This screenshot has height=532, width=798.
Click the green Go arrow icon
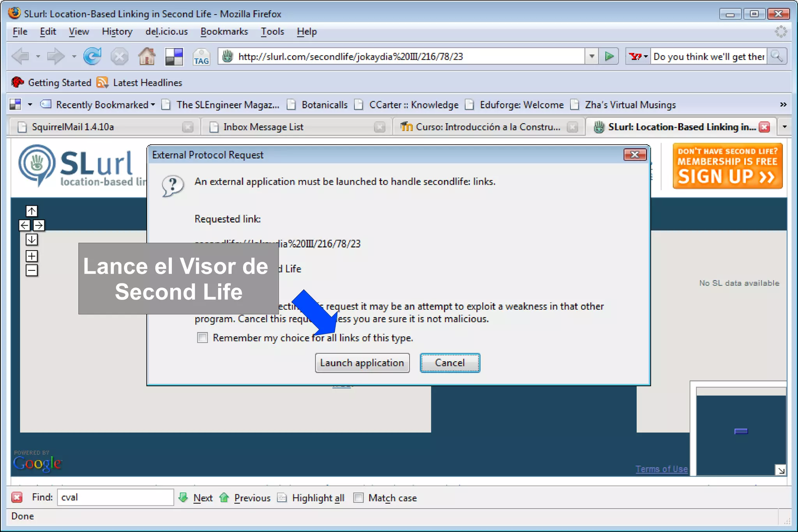pos(609,57)
